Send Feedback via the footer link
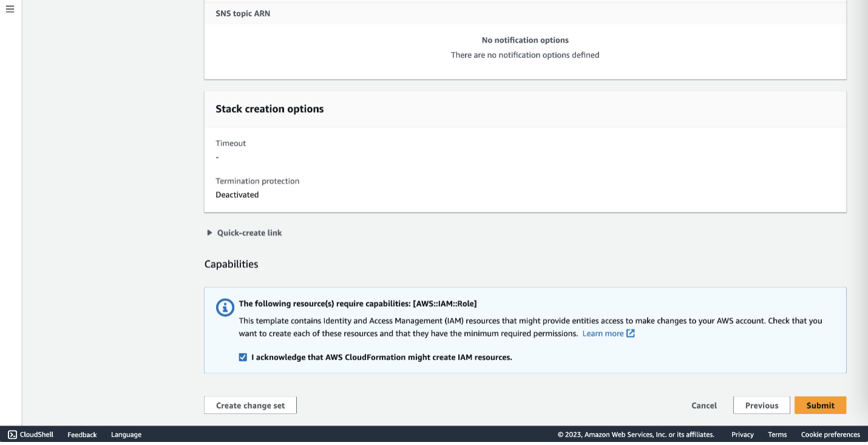 click(81, 434)
